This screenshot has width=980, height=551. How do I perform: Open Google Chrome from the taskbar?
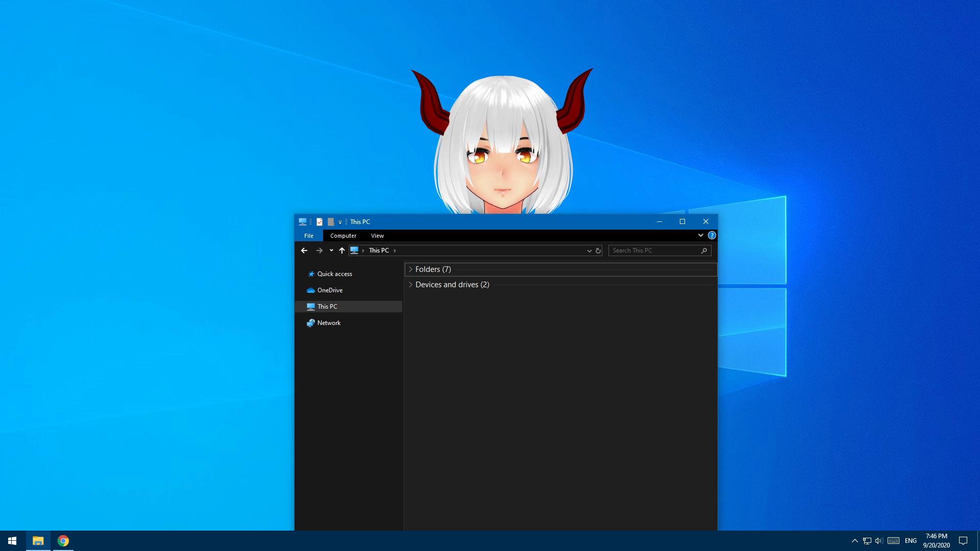pos(63,541)
